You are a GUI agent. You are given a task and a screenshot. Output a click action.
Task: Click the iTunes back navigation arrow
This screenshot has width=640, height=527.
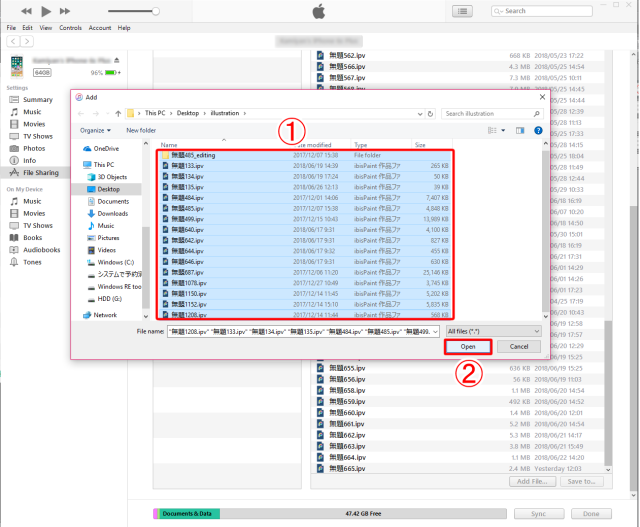(13, 41)
